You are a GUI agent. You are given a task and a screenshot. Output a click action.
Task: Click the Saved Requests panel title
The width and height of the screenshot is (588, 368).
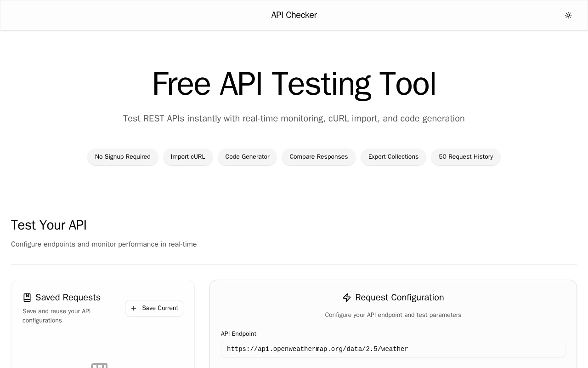(68, 298)
